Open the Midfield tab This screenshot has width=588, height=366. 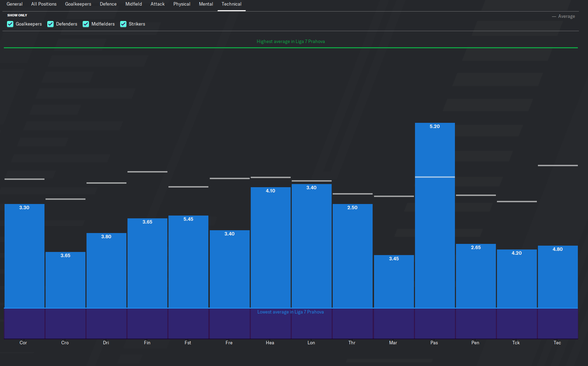134,4
